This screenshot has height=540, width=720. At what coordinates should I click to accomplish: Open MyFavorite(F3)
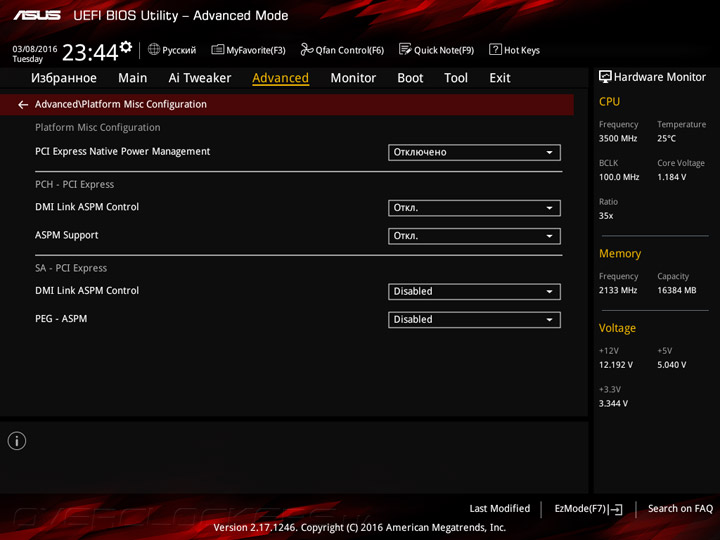coord(248,50)
